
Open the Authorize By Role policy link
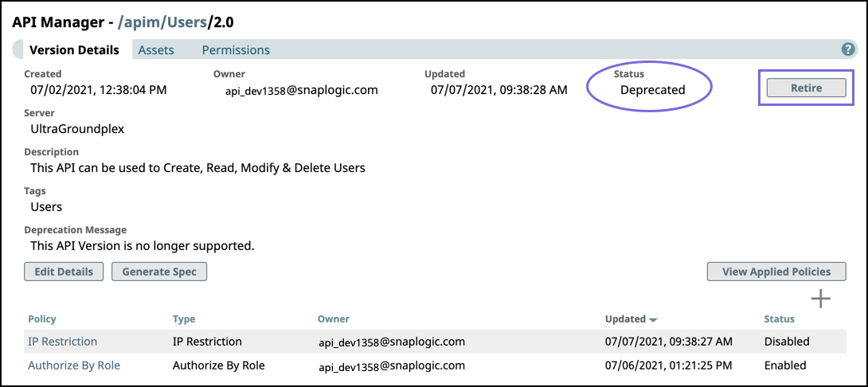coord(74,365)
